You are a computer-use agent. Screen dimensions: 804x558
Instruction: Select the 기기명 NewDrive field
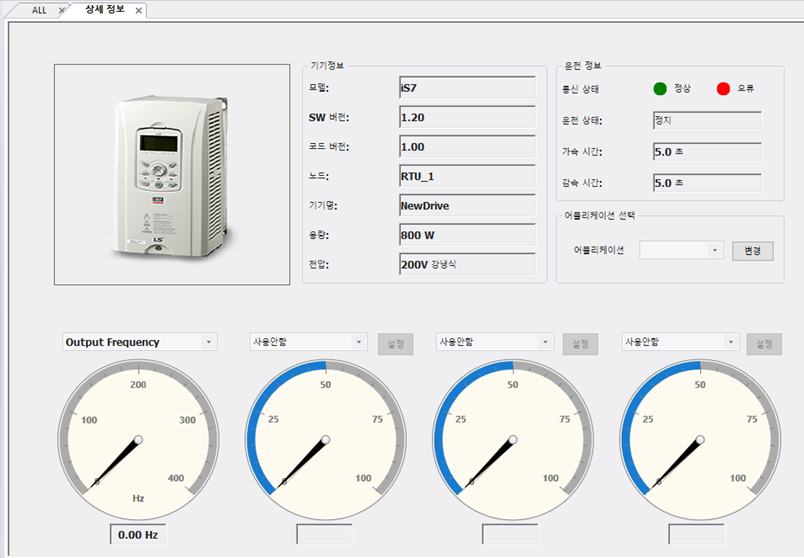pos(467,205)
